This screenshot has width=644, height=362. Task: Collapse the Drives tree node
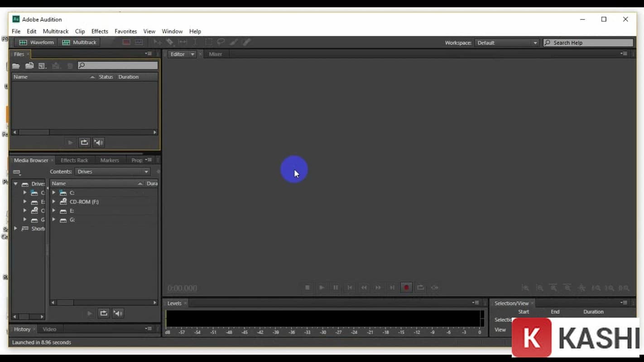tap(16, 184)
